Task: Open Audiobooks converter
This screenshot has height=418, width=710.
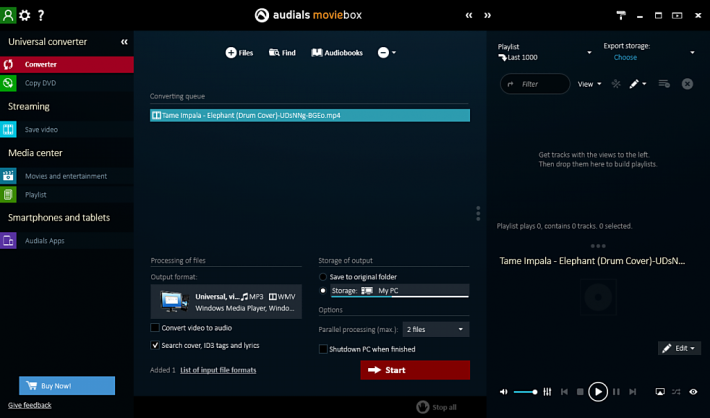Action: (x=337, y=53)
